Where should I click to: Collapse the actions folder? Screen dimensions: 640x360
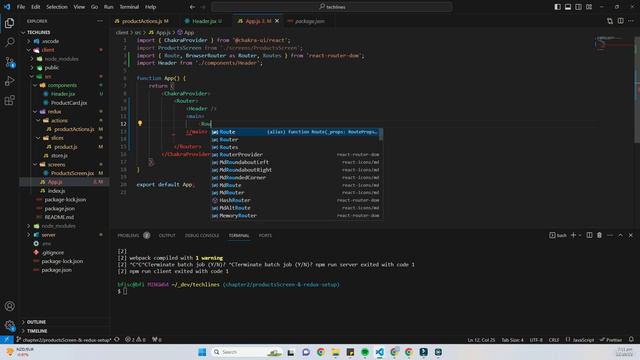tap(38, 120)
